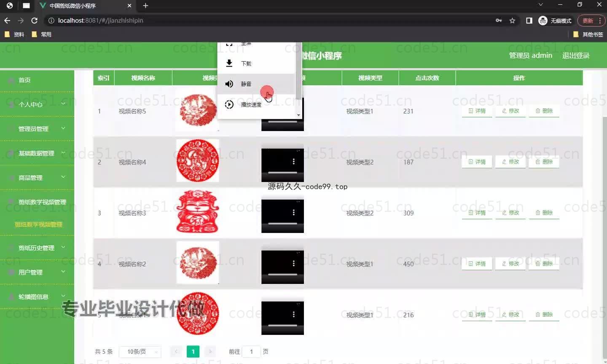Open the 视频名称4 red circular thumbnail
Screen dimensions: 607x364
[x=197, y=161]
